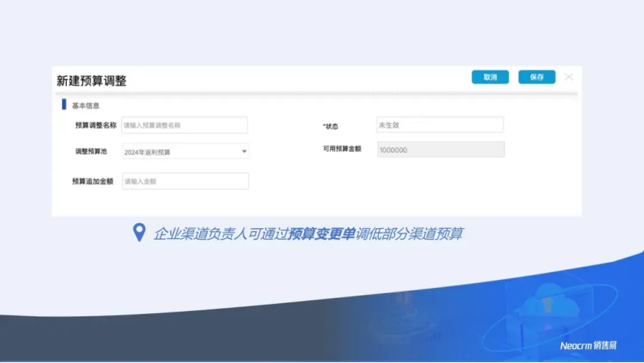Open the 调整预算池 dropdown
This screenshot has height=363, width=644.
click(x=185, y=152)
